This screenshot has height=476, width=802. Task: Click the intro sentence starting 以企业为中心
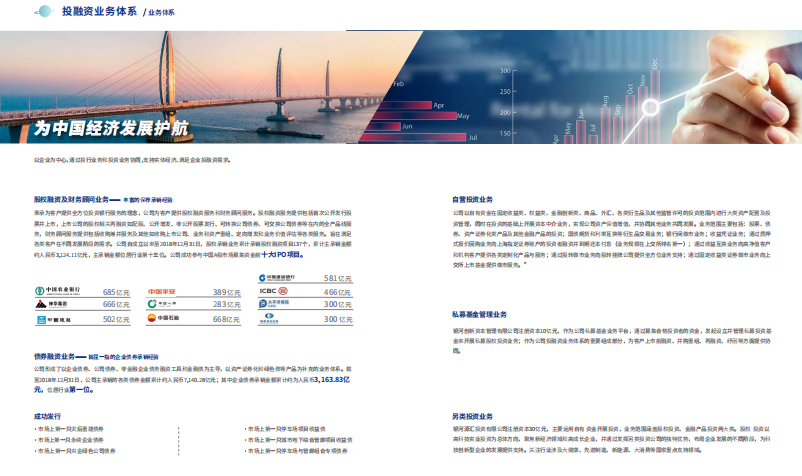(132, 160)
